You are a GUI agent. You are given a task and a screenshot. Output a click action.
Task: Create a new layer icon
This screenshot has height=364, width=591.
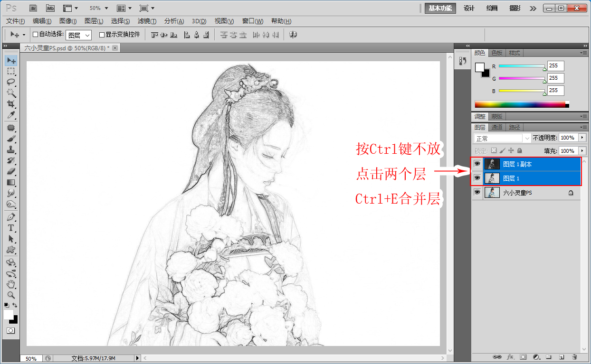point(562,356)
